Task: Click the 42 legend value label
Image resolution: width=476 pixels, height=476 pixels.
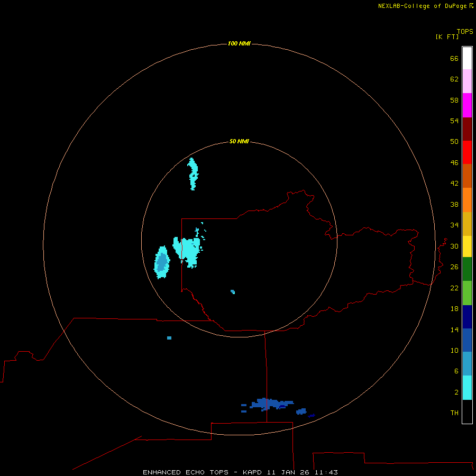Action: (454, 184)
